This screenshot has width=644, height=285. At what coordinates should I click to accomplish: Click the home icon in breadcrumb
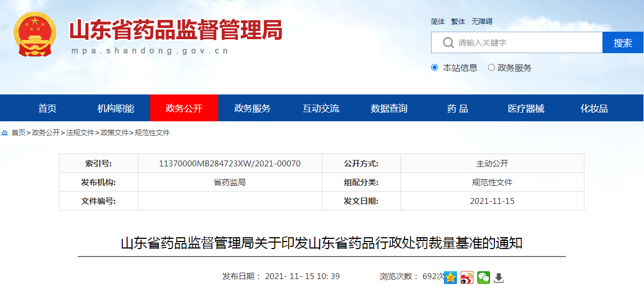[x=5, y=133]
